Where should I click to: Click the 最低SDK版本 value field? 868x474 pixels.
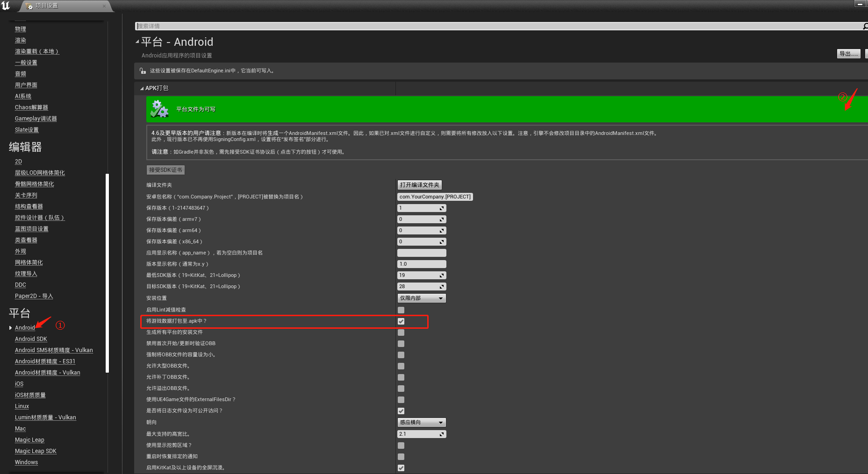tap(422, 276)
